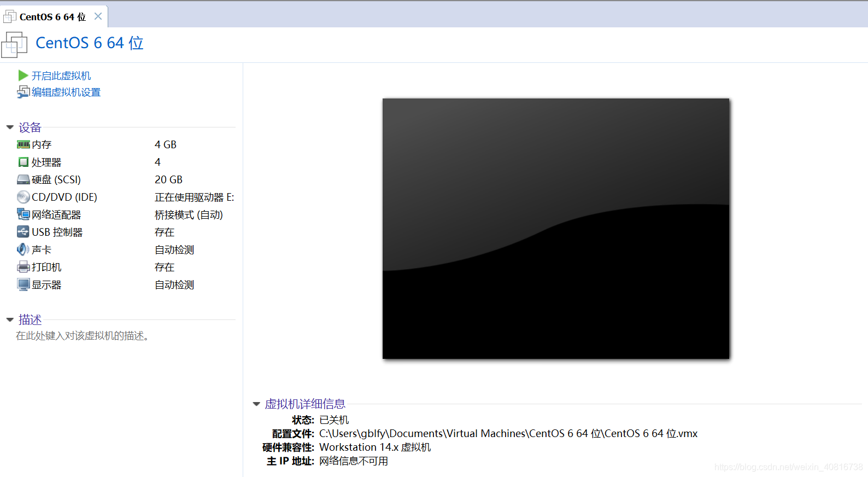Click the 处理器 device label
This screenshot has height=477, width=868.
tap(46, 162)
